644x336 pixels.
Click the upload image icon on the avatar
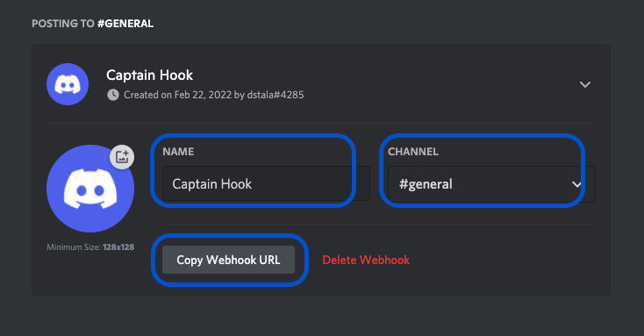[x=122, y=157]
